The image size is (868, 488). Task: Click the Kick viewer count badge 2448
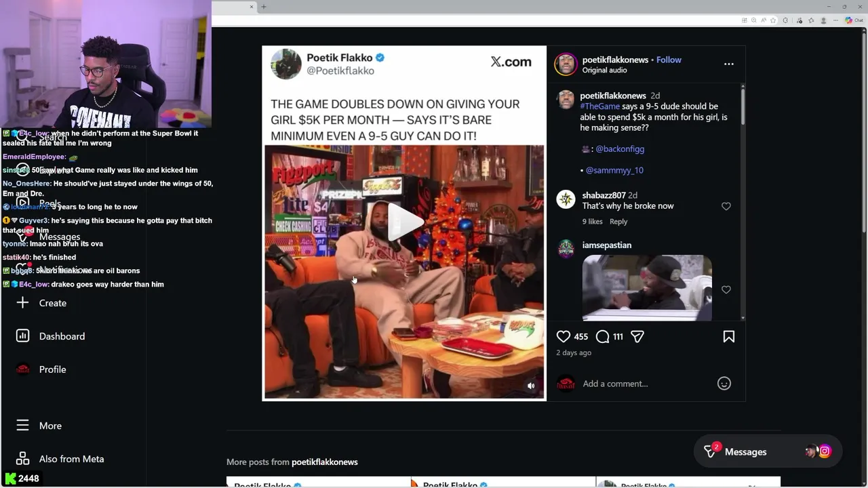pyautogui.click(x=22, y=479)
